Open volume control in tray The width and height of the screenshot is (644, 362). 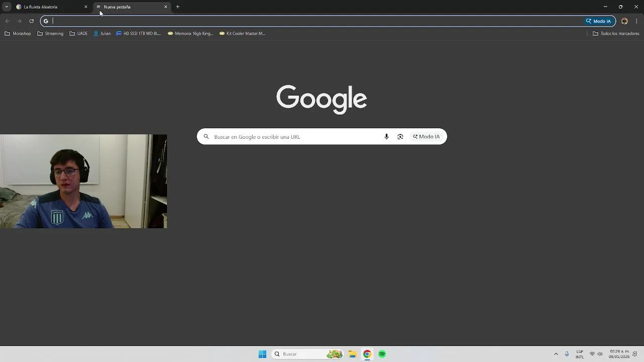click(x=600, y=354)
